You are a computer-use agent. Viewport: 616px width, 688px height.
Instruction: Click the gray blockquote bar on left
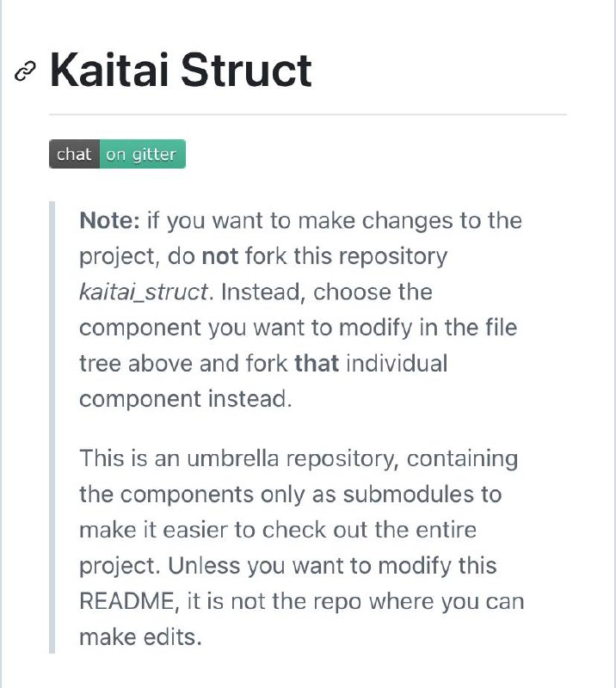tap(52, 427)
